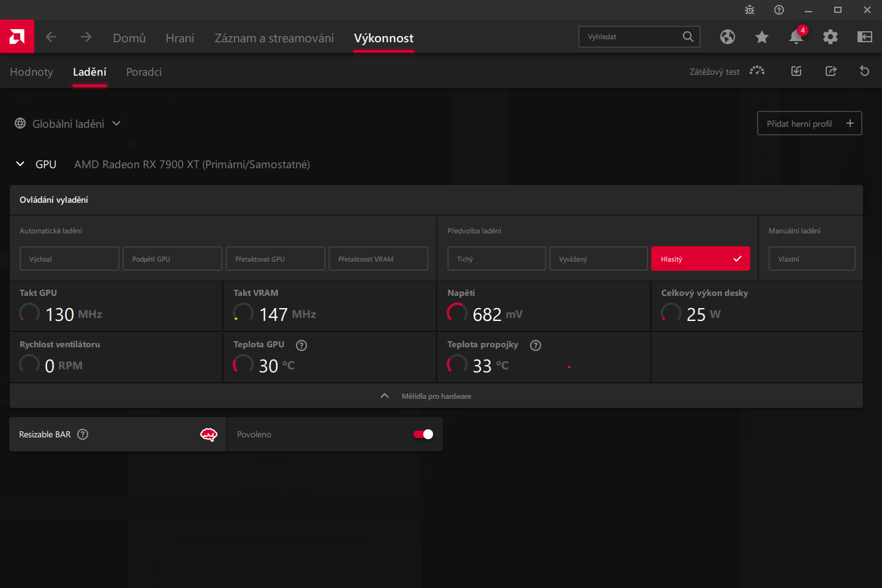Show help for Teplota GPU
882x588 pixels.
301,345
